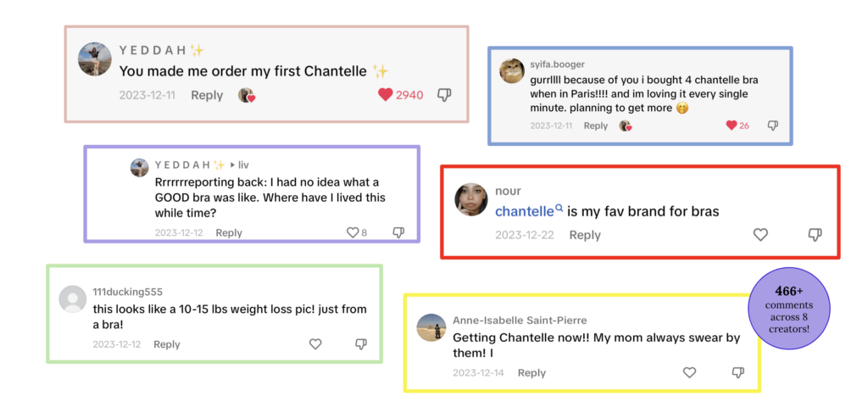Image resolution: width=868 pixels, height=413 pixels.
Task: Like 111ducking555's weight loss comment
Action: tap(315, 344)
